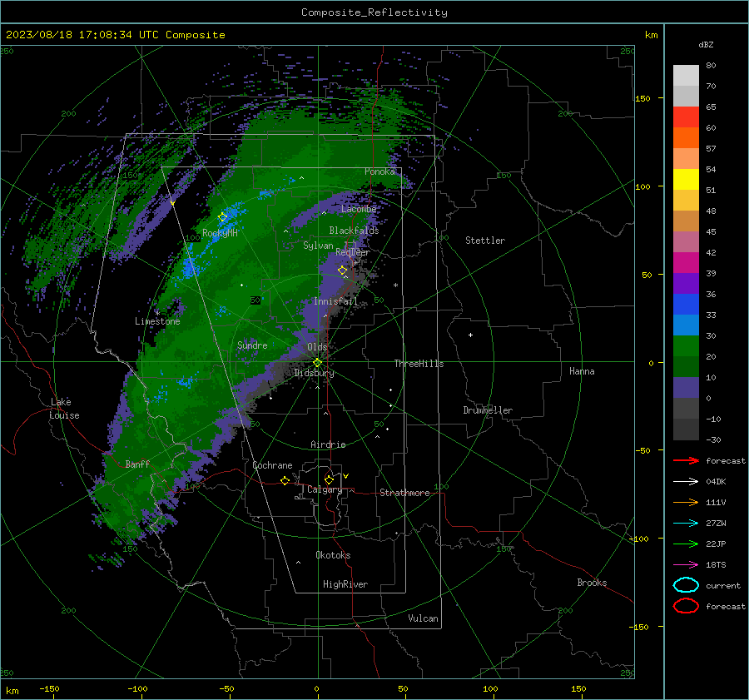Click the Stettler town label
Viewport: 749px width, 700px height.
(x=485, y=241)
